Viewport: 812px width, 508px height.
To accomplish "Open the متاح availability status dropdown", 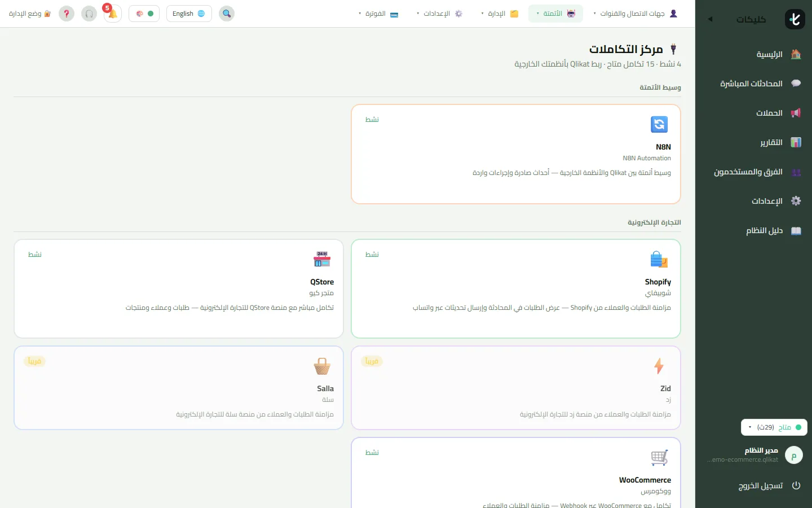I will (774, 427).
